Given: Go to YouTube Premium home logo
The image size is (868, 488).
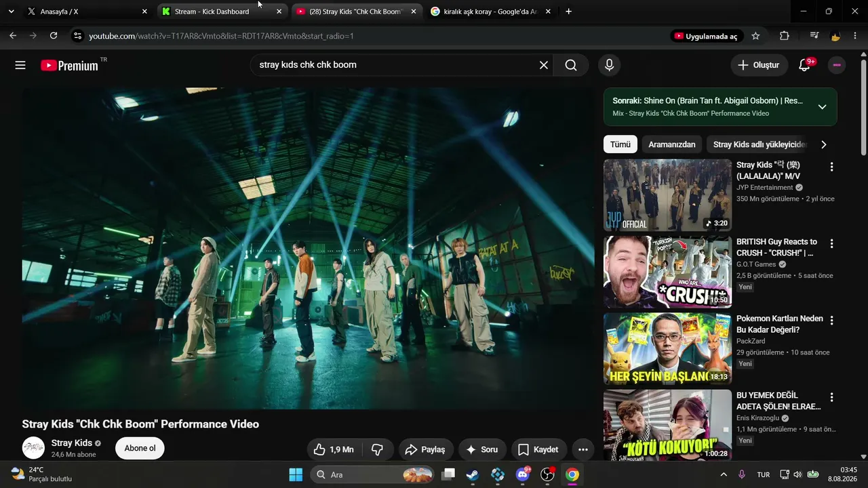Looking at the screenshot, I should 70,65.
